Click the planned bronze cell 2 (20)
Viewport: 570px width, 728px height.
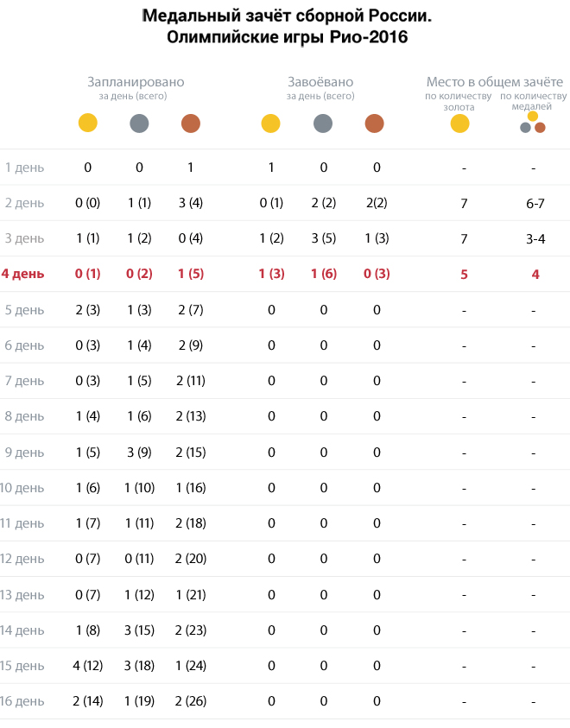click(x=191, y=559)
